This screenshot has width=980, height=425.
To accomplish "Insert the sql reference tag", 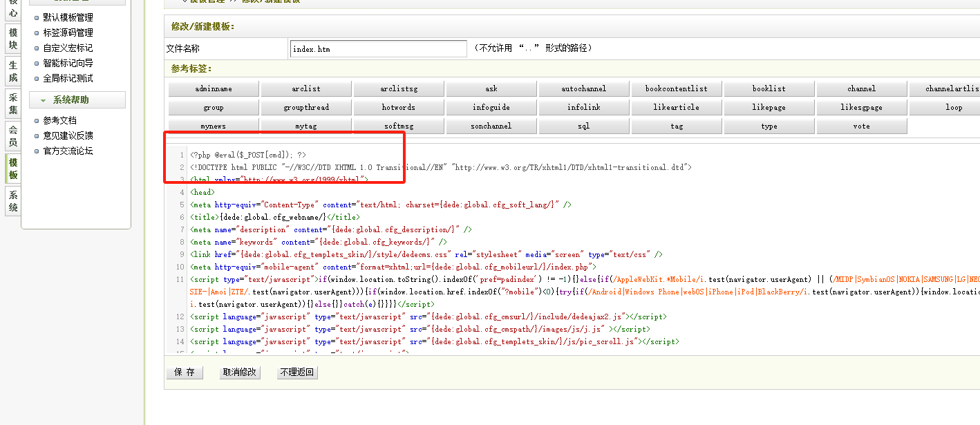I will 584,126.
